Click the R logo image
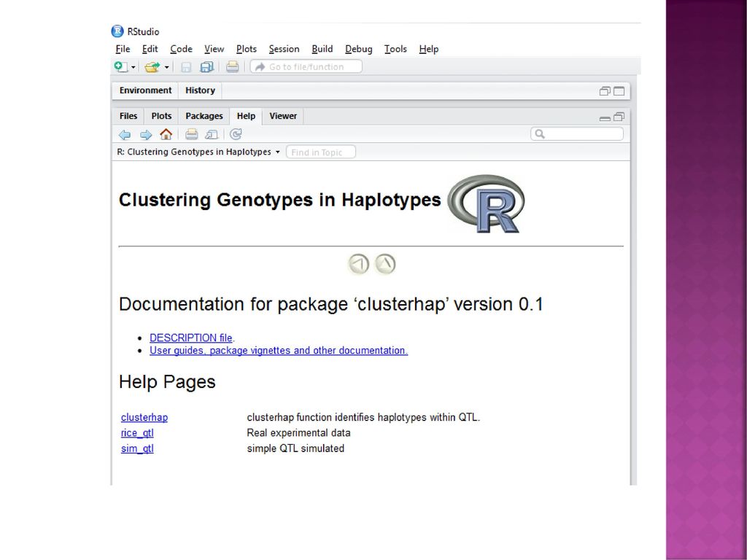 point(487,204)
